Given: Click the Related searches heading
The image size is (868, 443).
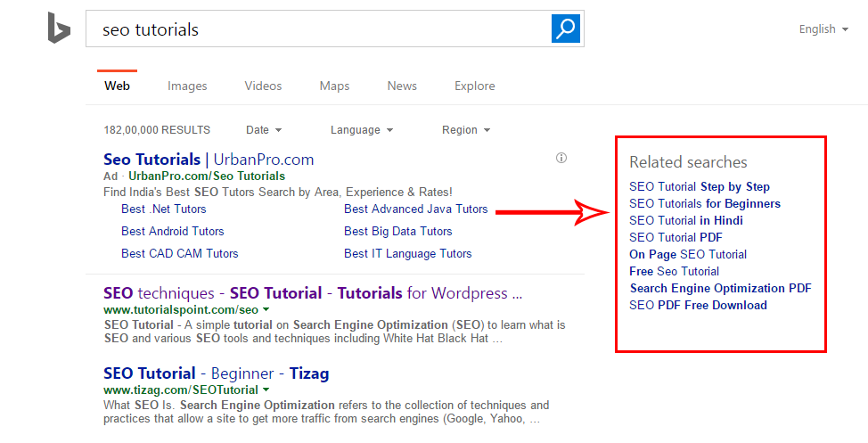Looking at the screenshot, I should pos(688,162).
